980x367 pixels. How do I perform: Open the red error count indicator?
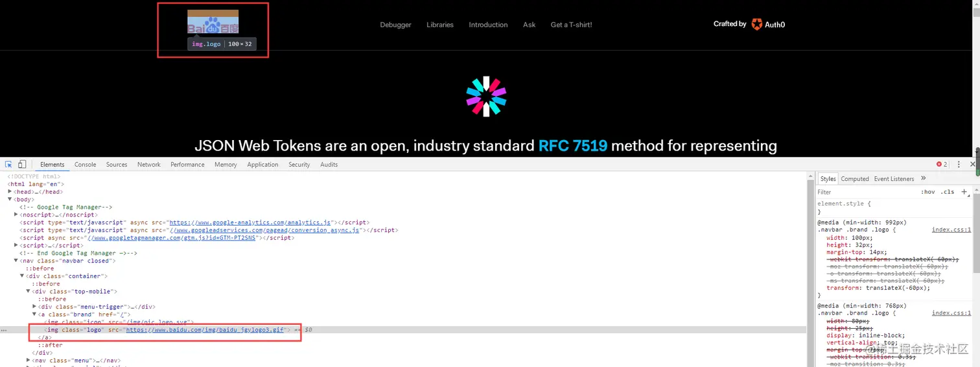pyautogui.click(x=942, y=165)
